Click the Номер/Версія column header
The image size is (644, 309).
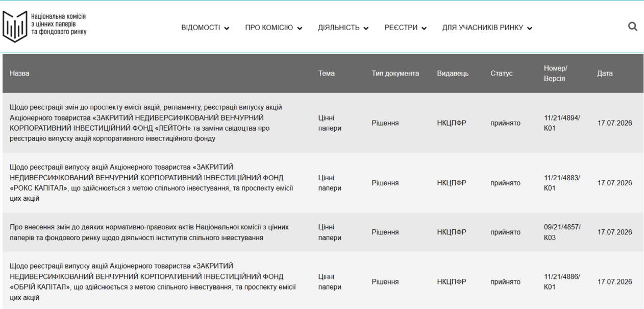tap(555, 74)
